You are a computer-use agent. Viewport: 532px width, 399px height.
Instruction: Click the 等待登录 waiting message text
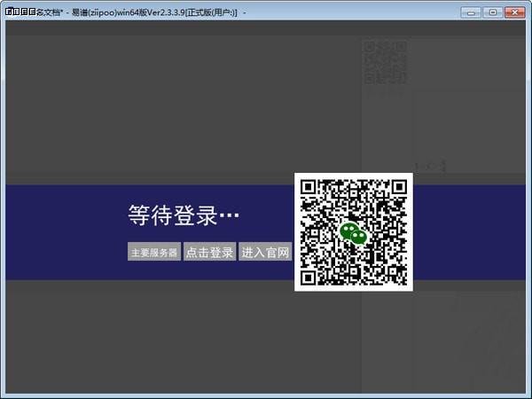click(184, 215)
